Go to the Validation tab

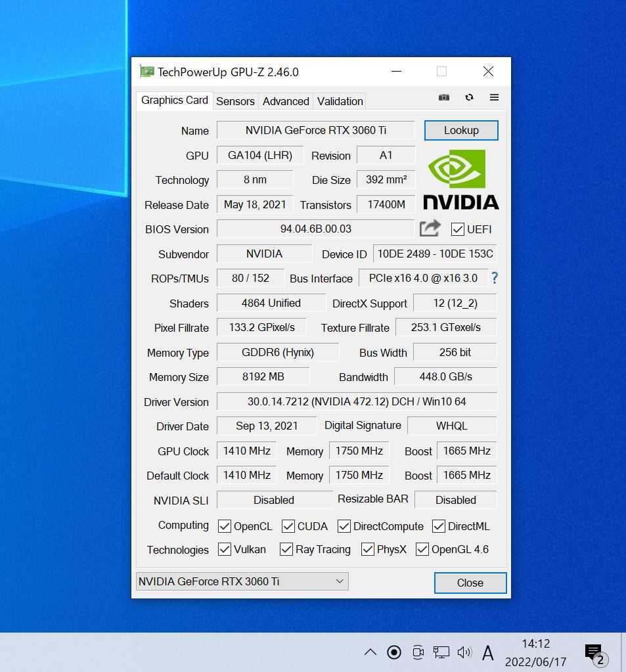340,102
